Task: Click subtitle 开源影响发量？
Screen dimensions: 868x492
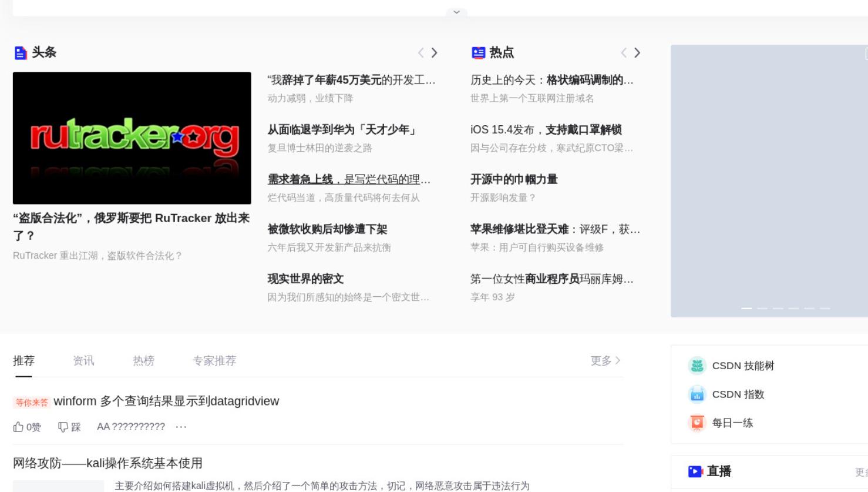Action: pos(503,198)
